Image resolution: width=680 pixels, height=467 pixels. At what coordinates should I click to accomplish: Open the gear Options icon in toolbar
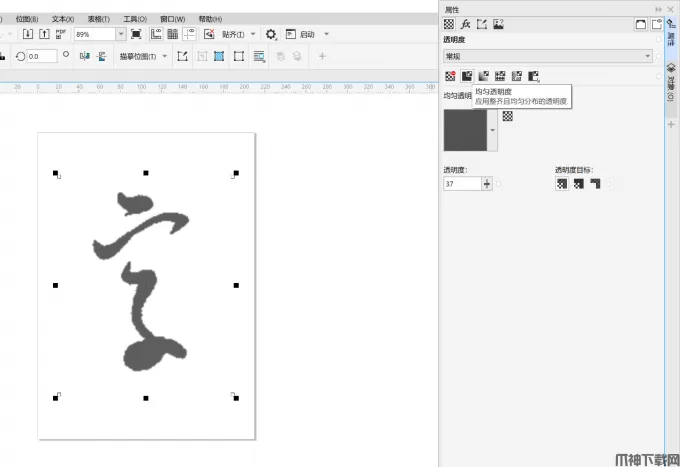pos(271,34)
